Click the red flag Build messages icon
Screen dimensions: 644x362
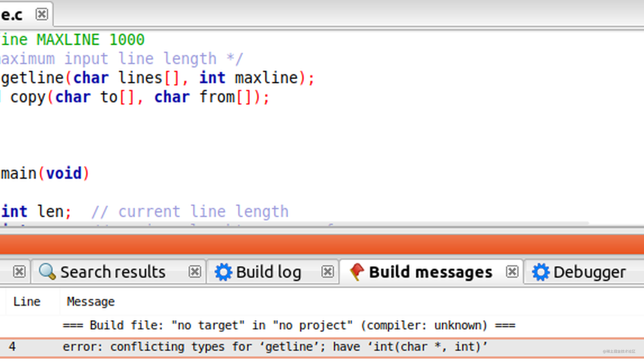click(x=357, y=272)
